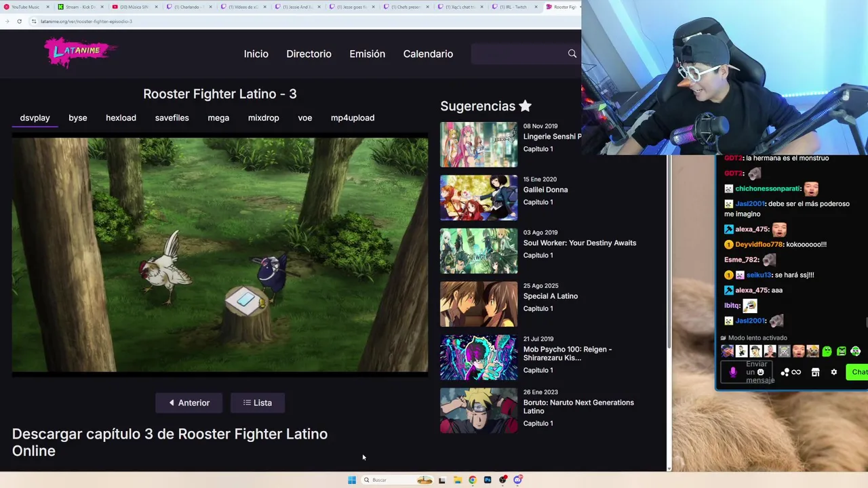The width and height of the screenshot is (868, 488).
Task: Click the Latanime logo
Action: point(80,52)
